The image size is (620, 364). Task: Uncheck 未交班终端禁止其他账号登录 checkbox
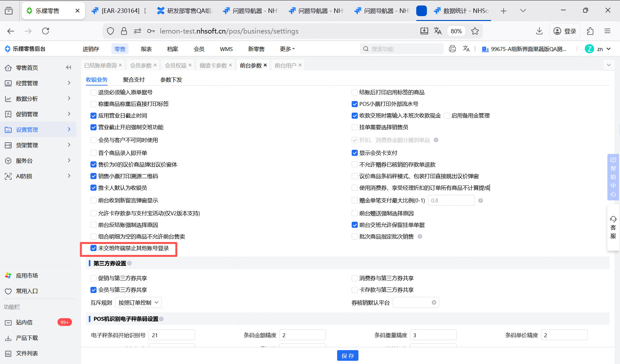pos(94,248)
